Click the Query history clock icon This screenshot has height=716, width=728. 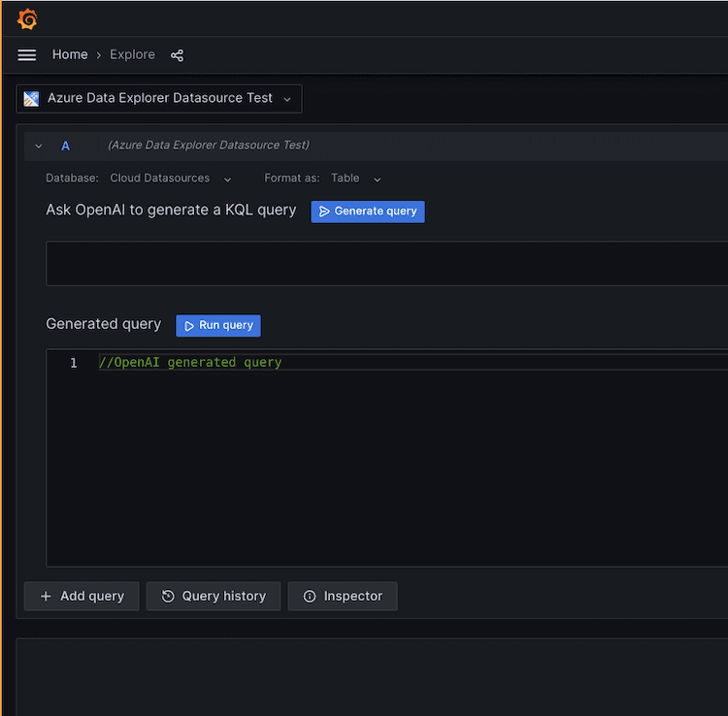(x=168, y=597)
